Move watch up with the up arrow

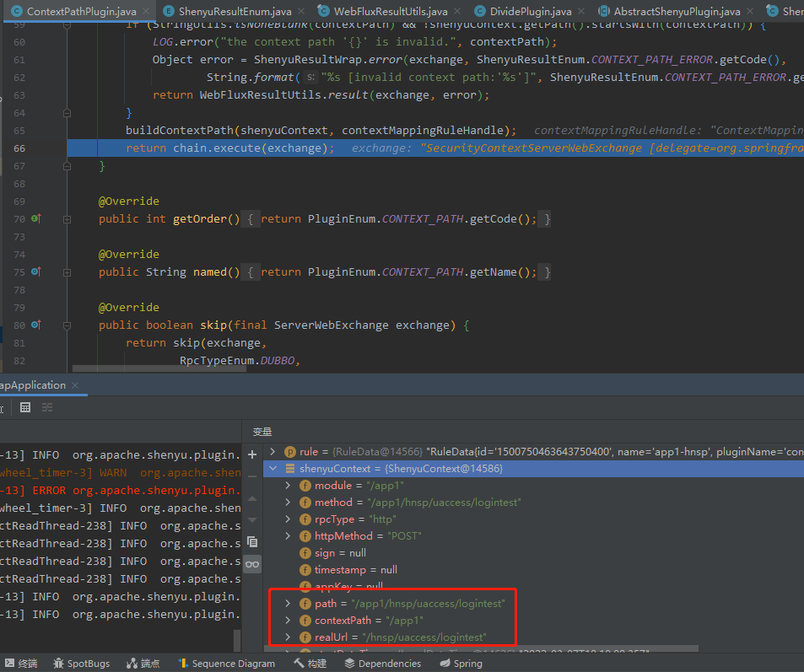pyautogui.click(x=252, y=498)
